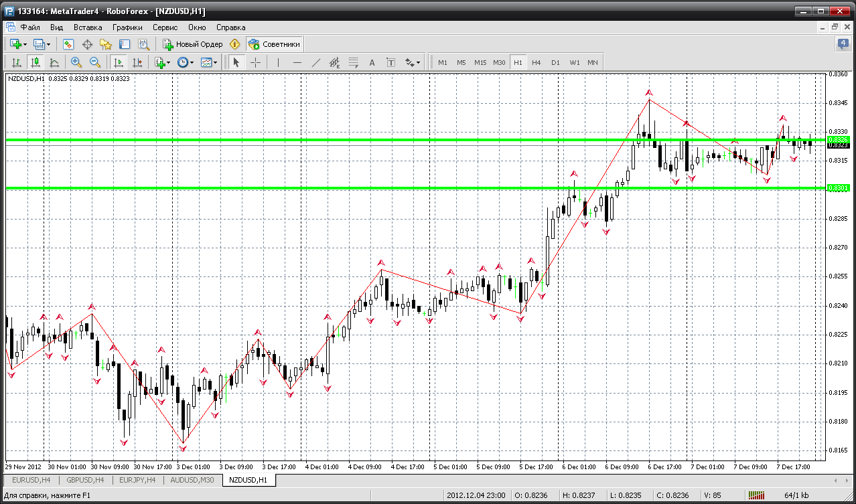The width and height of the screenshot is (856, 504).
Task: Select the Trendline drawing tool
Action: click(316, 62)
